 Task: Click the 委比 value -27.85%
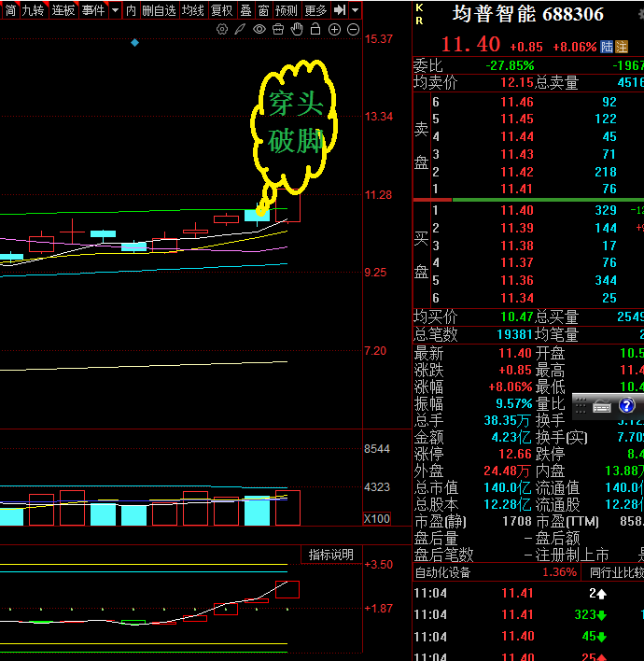point(510,65)
